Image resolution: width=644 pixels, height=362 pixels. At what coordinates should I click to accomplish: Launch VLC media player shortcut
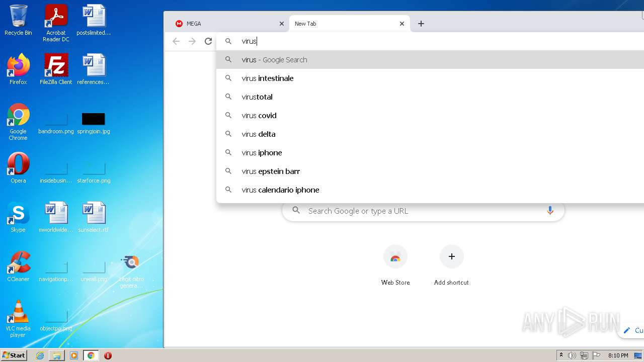click(x=18, y=319)
